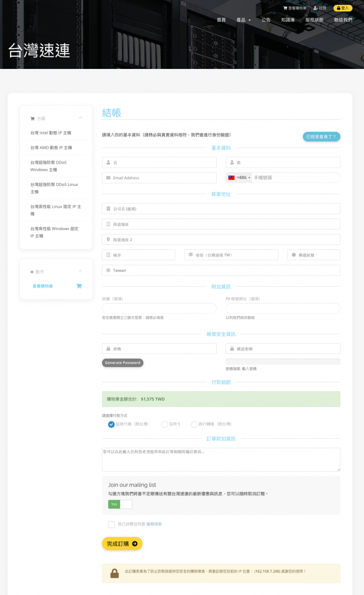Screen dimensions: 364x595
Task: Open the 知識庫 navigation menu item
Action: pos(288,20)
